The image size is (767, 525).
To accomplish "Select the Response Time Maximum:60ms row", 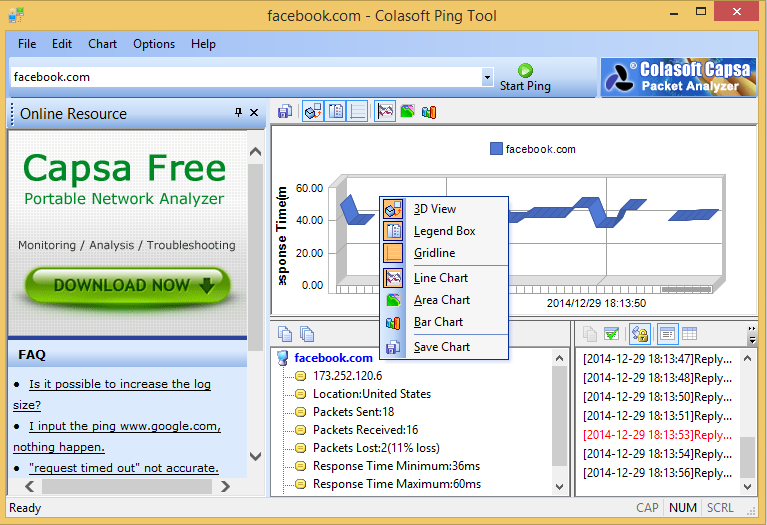I will [x=397, y=484].
